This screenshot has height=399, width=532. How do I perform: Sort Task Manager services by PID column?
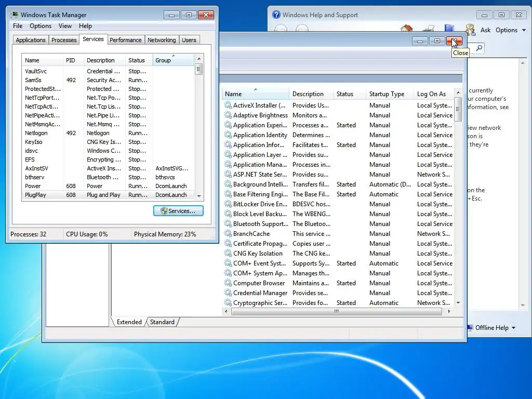[73, 60]
